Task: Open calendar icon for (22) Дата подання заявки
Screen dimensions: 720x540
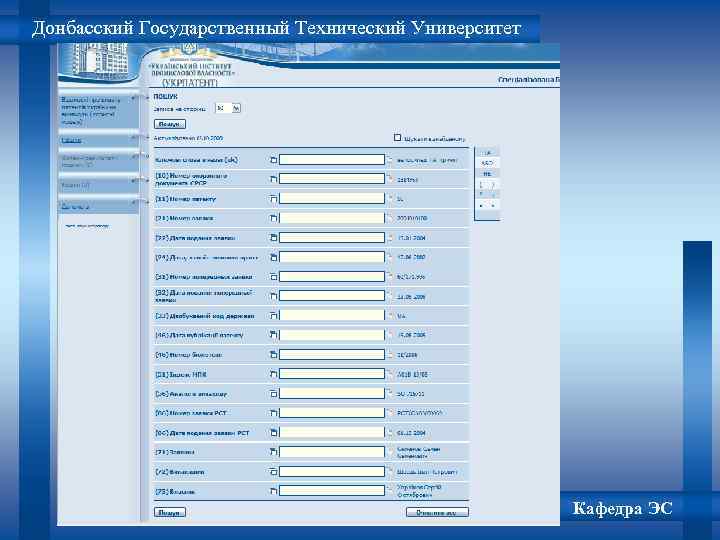Action: (x=274, y=238)
